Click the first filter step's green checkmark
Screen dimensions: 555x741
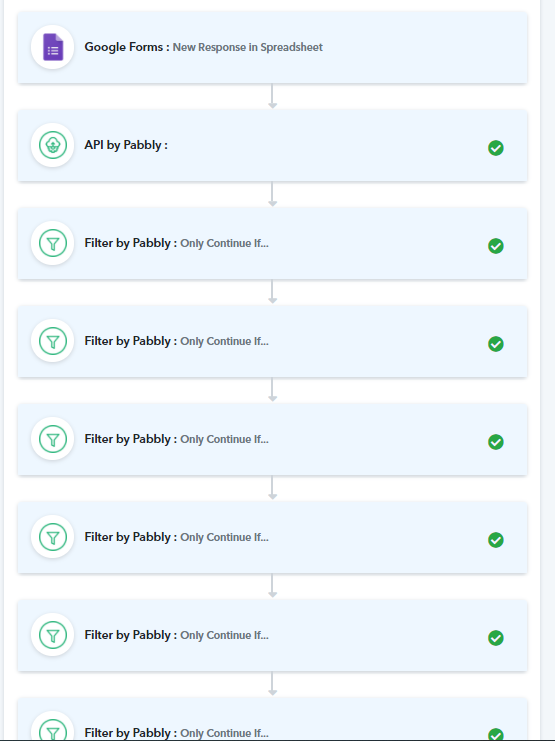[x=495, y=246]
